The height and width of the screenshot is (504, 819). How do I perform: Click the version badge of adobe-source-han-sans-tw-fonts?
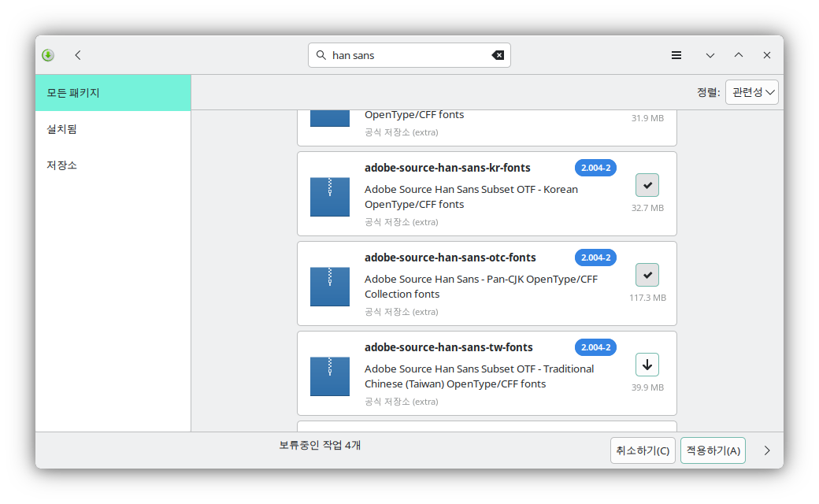596,347
